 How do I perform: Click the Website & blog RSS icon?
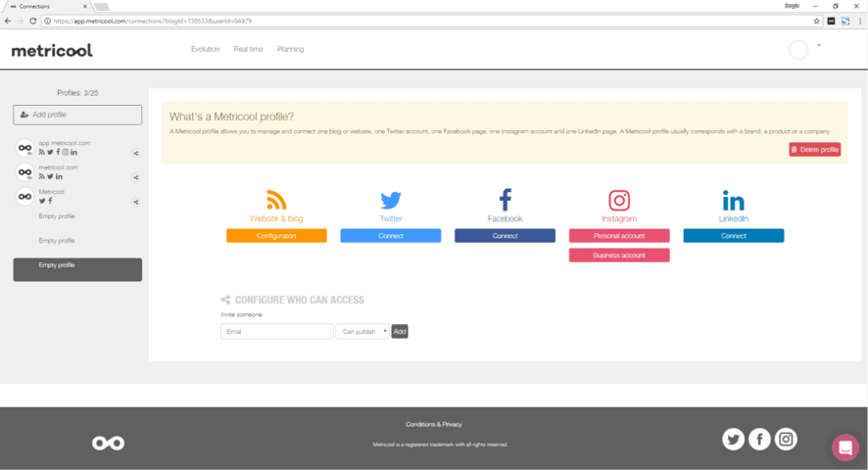click(x=276, y=200)
